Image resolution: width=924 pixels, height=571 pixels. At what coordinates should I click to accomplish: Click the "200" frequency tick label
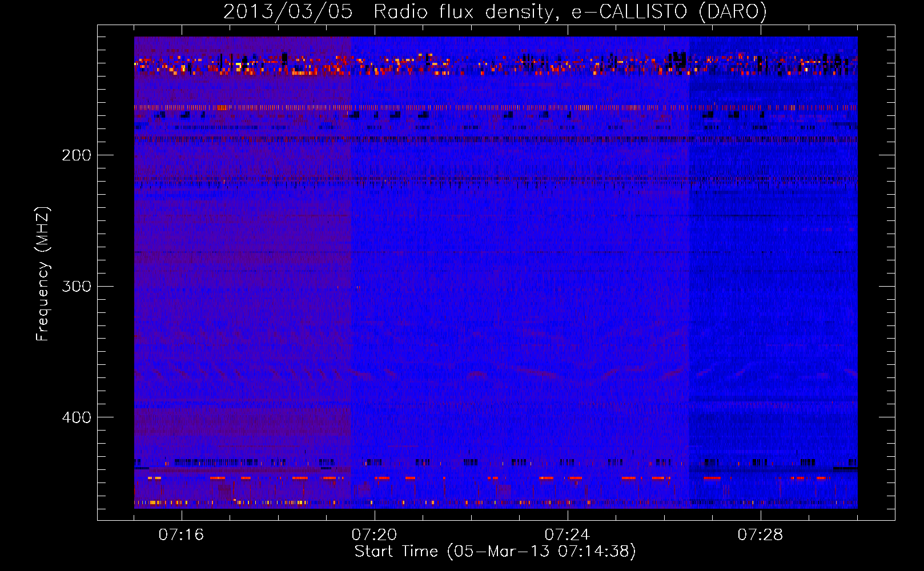[x=77, y=155]
